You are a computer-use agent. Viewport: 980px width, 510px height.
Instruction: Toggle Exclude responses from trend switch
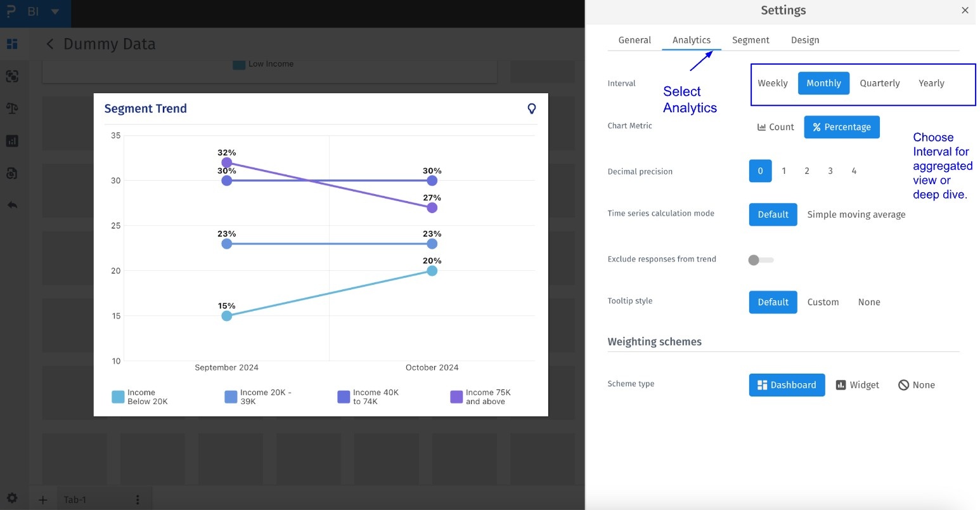coord(761,260)
